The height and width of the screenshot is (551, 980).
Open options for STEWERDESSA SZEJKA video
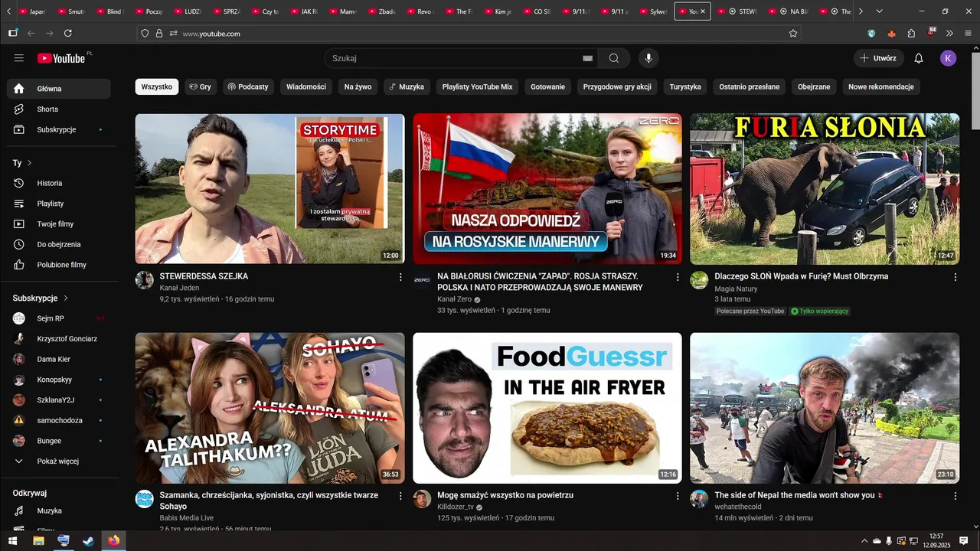point(400,277)
